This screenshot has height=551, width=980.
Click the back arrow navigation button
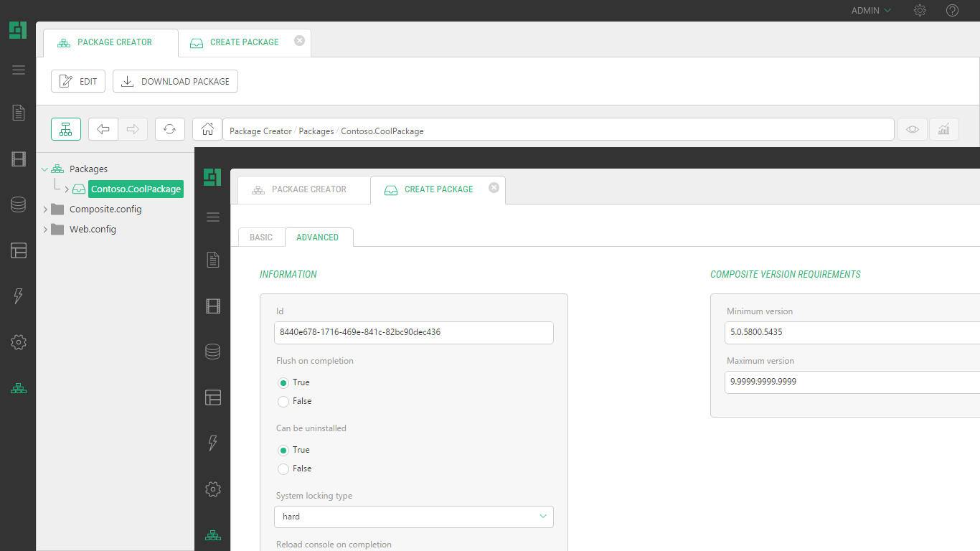[103, 129]
